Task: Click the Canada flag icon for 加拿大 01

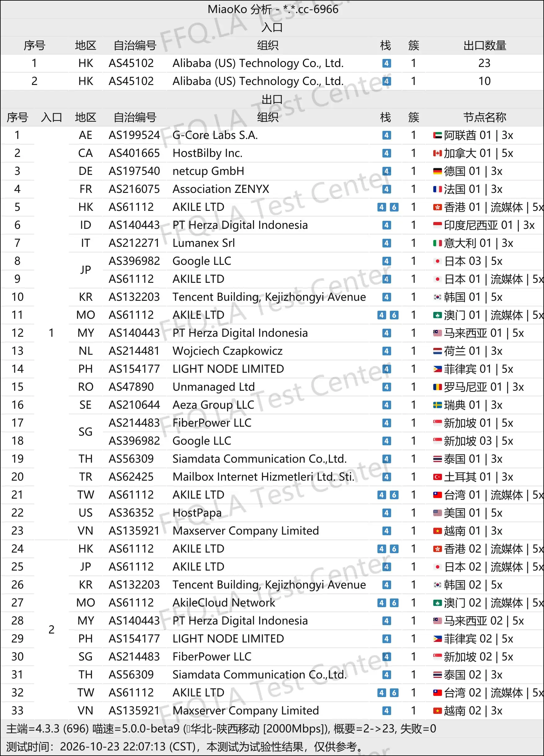Action: click(437, 153)
